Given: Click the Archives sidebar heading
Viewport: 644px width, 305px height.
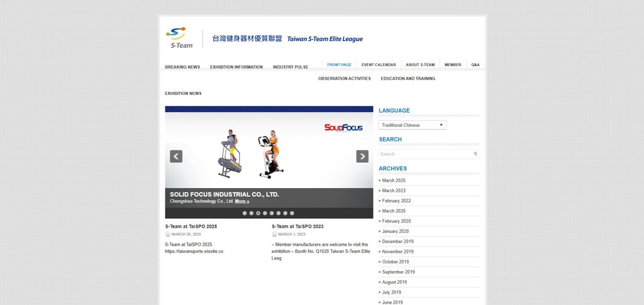Looking at the screenshot, I should (x=392, y=169).
